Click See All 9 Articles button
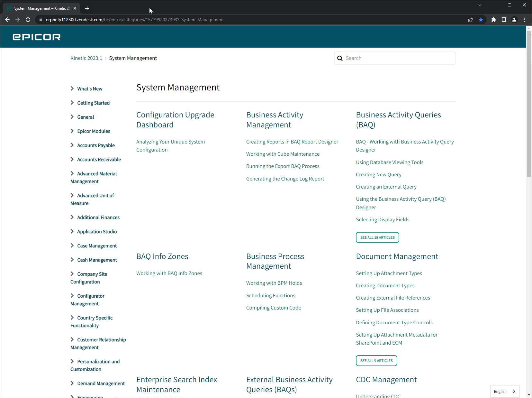 pyautogui.click(x=376, y=361)
